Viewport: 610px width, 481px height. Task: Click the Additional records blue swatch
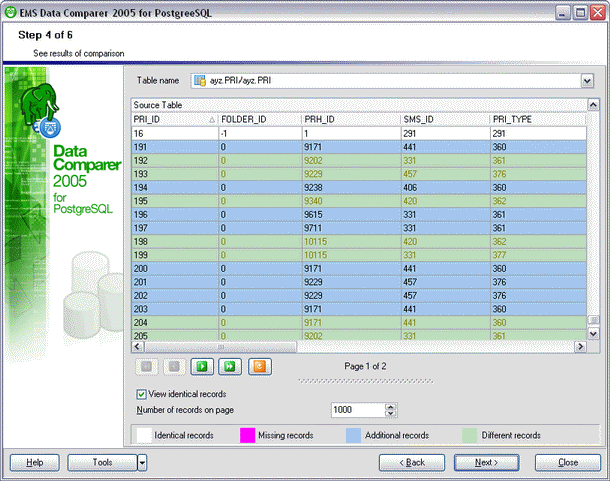(353, 435)
